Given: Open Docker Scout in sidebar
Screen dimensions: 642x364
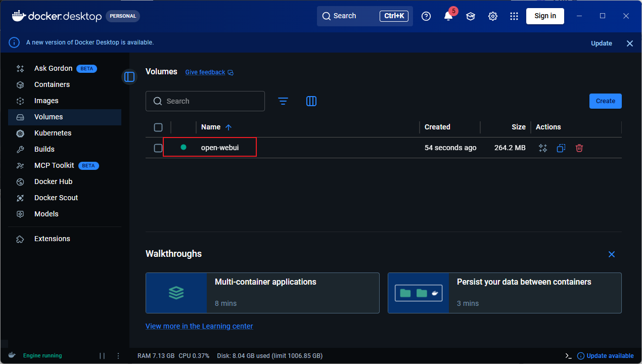Looking at the screenshot, I should [65, 198].
